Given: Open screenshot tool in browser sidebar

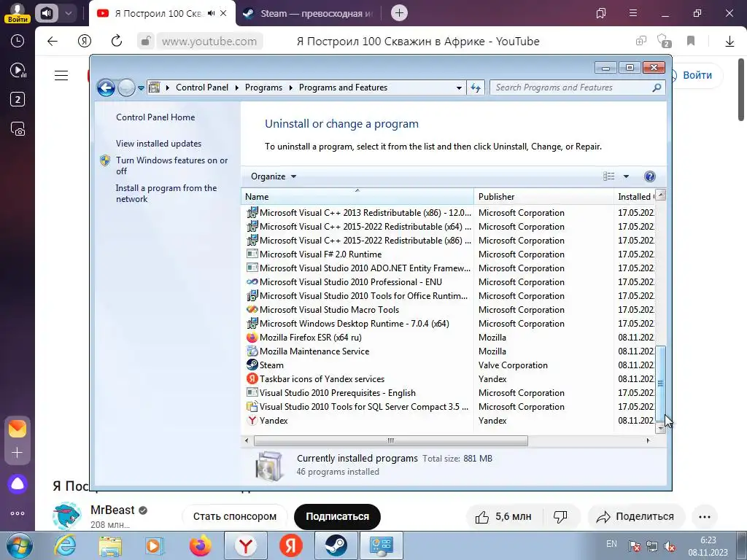Looking at the screenshot, I should click(18, 129).
